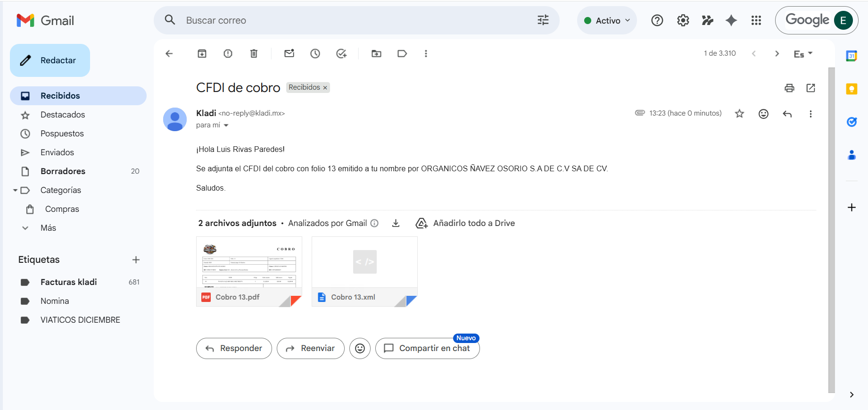Viewport: 868px width, 410px height.
Task: Snooze this email with clock icon
Action: point(315,54)
